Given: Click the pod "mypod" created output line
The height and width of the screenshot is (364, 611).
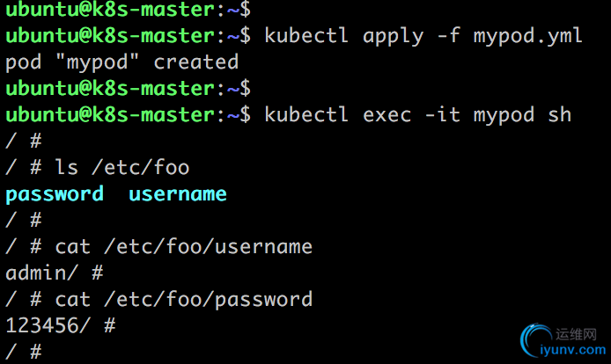Looking at the screenshot, I should (122, 62).
